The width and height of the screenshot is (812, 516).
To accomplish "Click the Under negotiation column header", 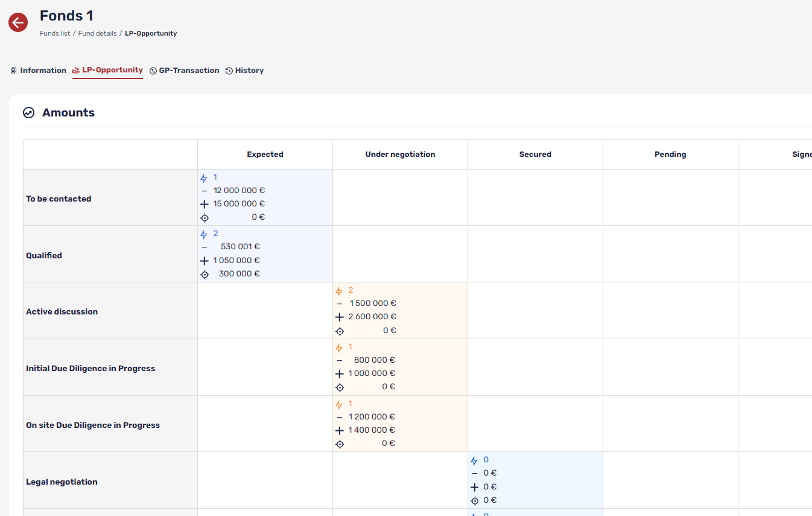I will [x=400, y=154].
